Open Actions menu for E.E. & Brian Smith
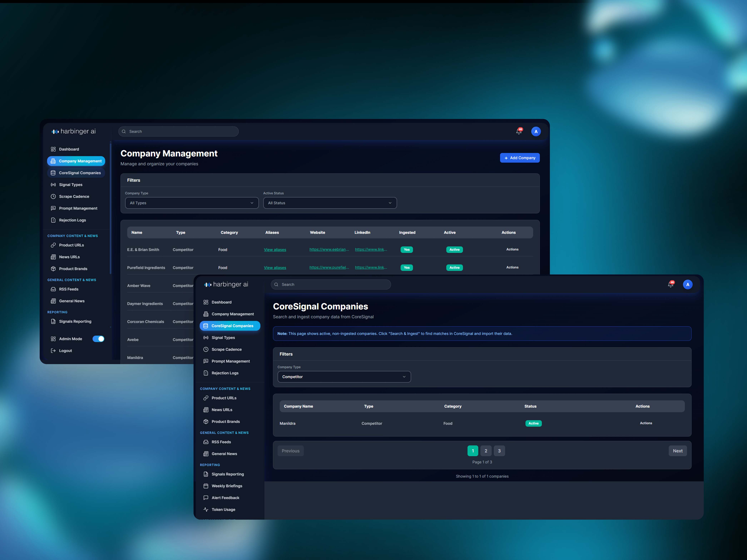747x560 pixels. (512, 249)
